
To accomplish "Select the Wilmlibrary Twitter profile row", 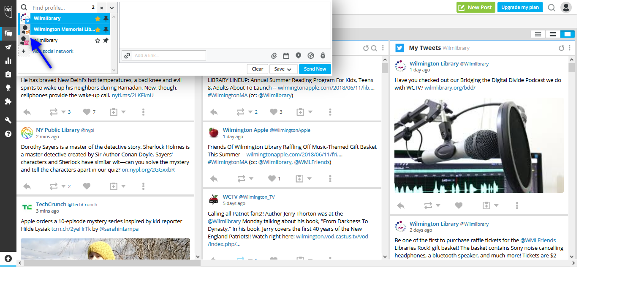I will 64,19.
